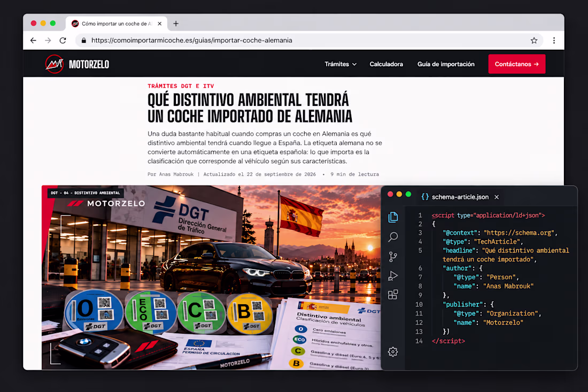Reload the page with the refresh icon
The image size is (588, 392).
click(63, 41)
